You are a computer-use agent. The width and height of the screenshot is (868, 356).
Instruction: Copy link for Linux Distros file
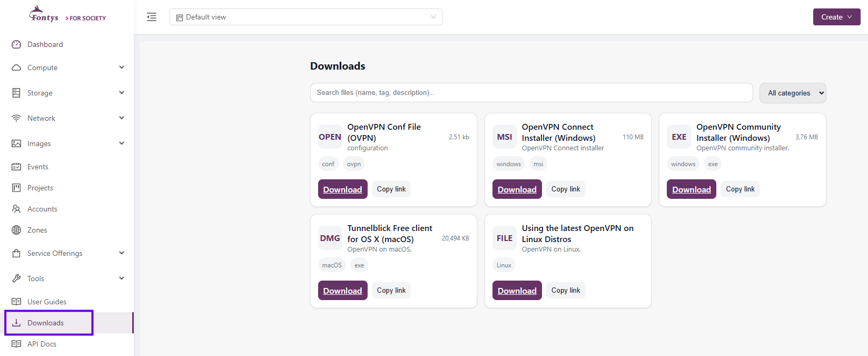pos(566,290)
